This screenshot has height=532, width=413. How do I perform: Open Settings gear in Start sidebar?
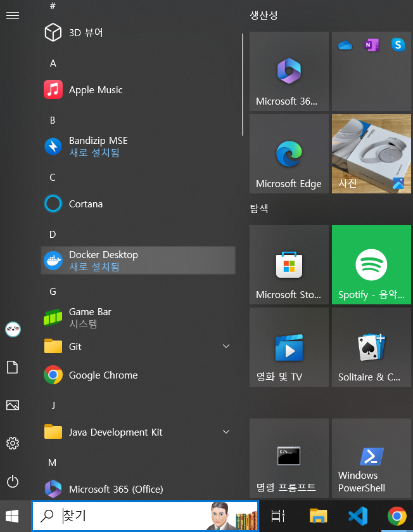13,443
